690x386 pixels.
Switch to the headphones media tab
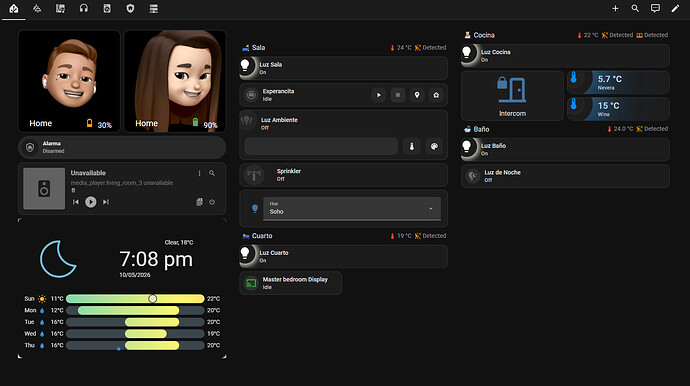coord(84,8)
